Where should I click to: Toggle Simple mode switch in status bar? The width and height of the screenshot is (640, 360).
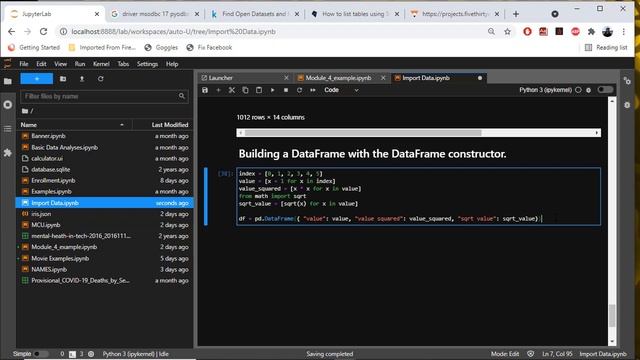coord(40,354)
